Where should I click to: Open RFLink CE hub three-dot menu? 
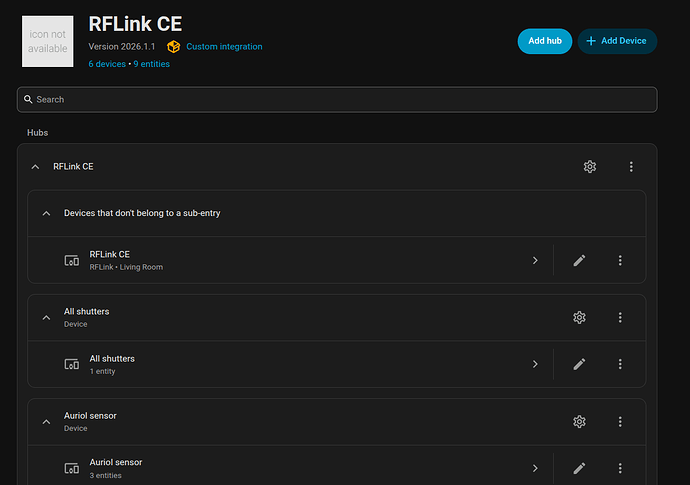click(631, 167)
